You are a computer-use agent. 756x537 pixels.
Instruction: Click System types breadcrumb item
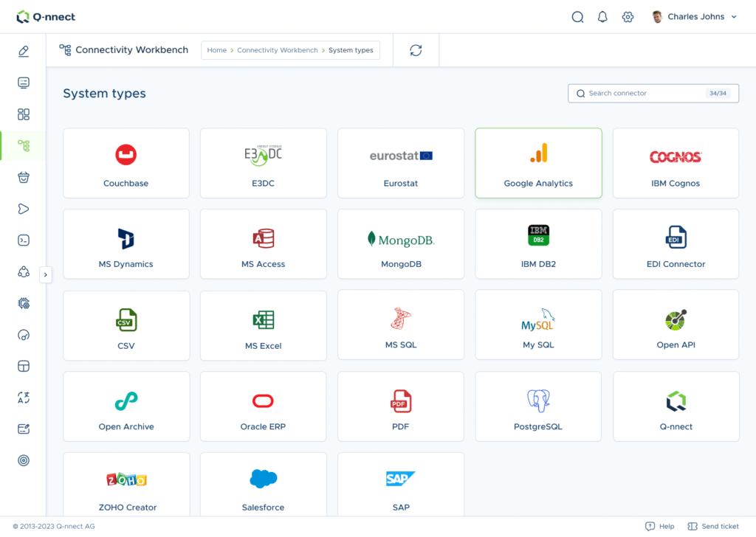(351, 50)
